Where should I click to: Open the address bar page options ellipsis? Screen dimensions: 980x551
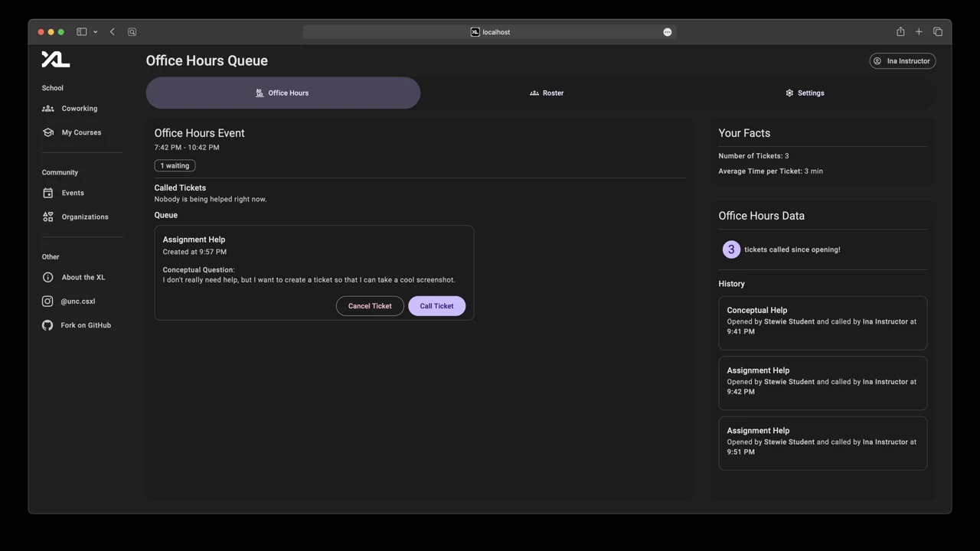(x=668, y=32)
